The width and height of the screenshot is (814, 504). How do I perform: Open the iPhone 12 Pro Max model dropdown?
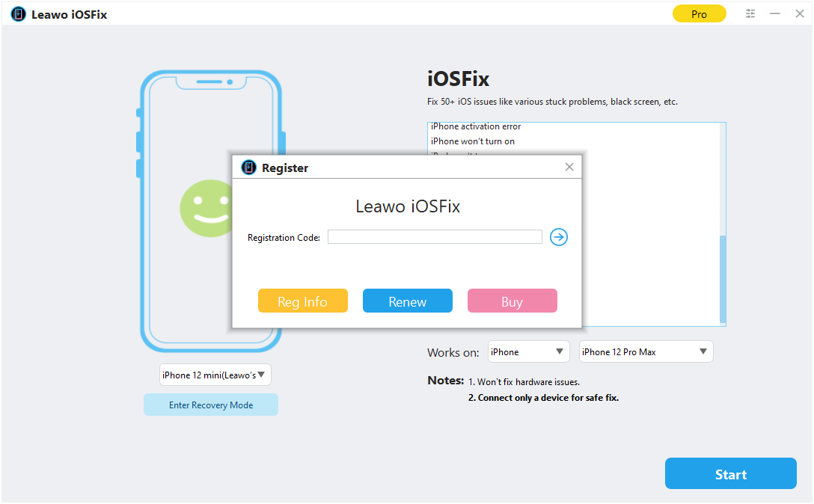(x=646, y=352)
